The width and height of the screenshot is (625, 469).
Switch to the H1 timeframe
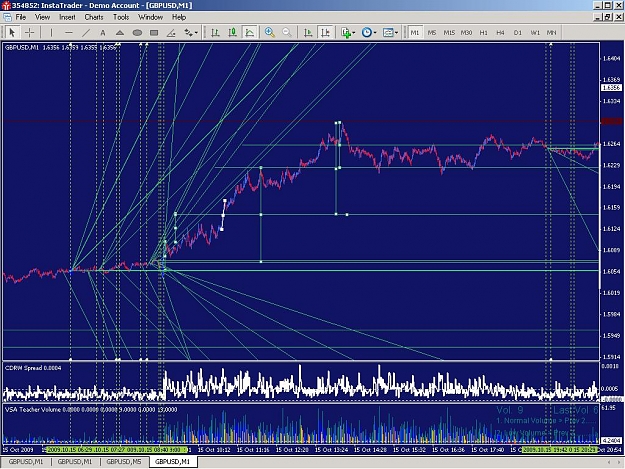pos(483,33)
